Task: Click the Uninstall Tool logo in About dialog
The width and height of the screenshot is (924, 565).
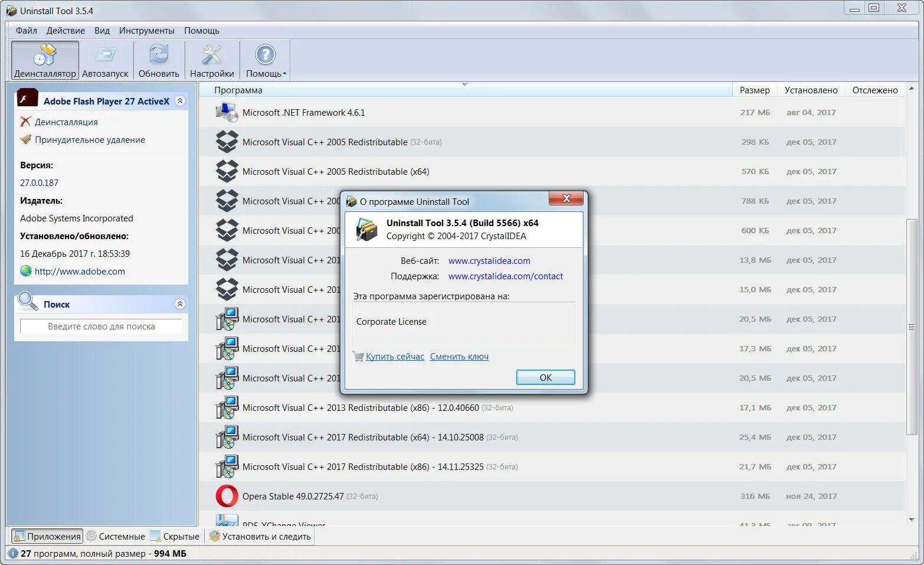Action: click(367, 229)
